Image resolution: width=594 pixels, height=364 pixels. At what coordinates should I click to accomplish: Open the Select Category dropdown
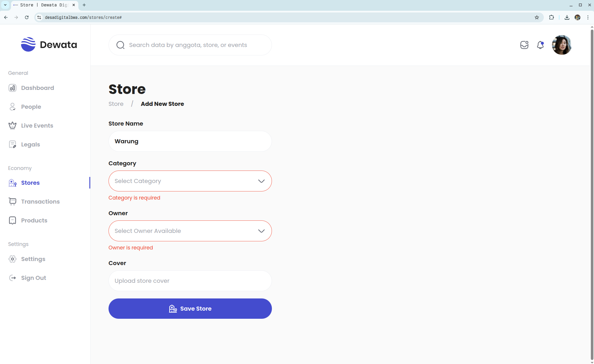tap(190, 181)
